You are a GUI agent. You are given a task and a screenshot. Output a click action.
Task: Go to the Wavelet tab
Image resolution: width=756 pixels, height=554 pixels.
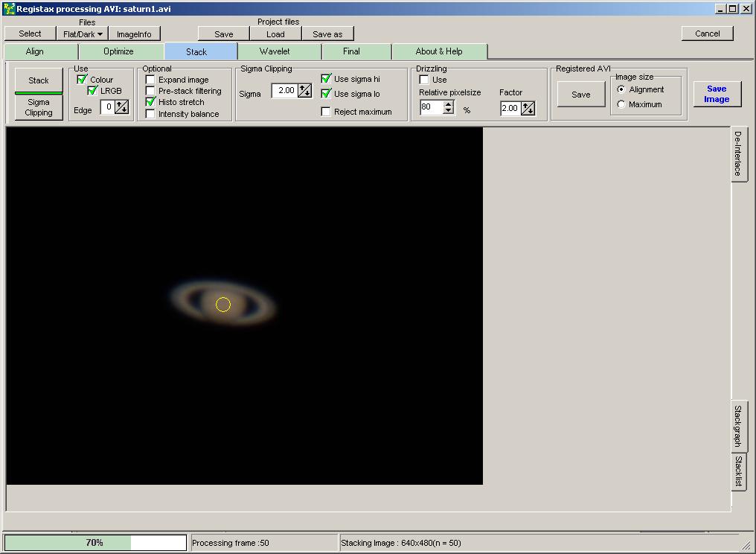pos(275,51)
